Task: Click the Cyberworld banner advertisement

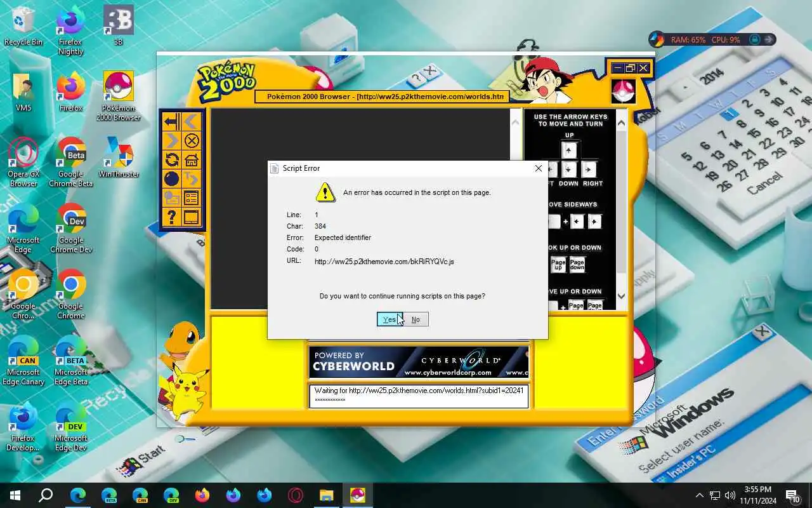Action: [x=419, y=361]
